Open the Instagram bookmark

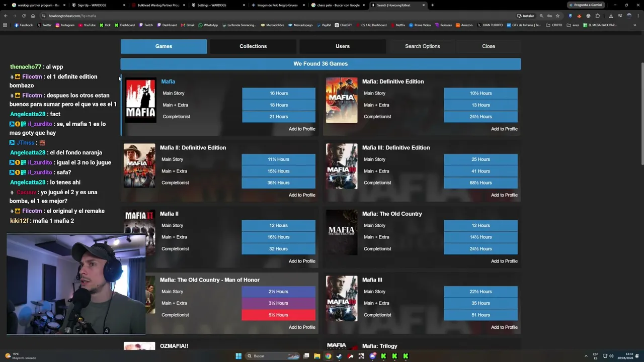[x=65, y=25]
